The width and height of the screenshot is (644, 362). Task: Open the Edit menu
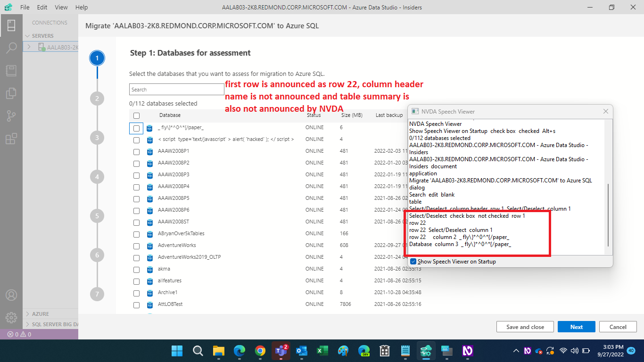coord(41,7)
